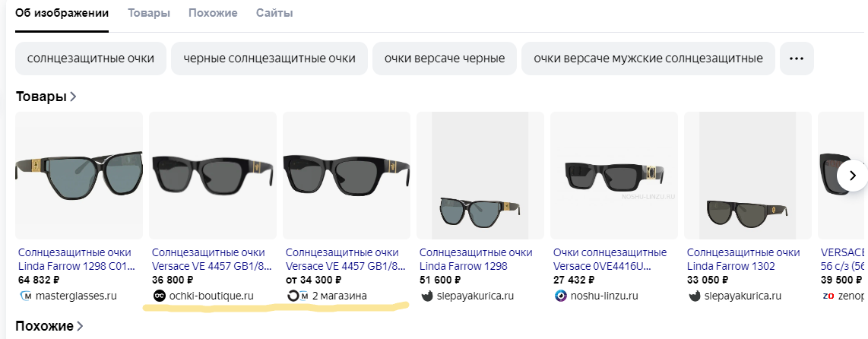
Task: Click the red 'zo' zenoptica favicon
Action: coord(828,296)
